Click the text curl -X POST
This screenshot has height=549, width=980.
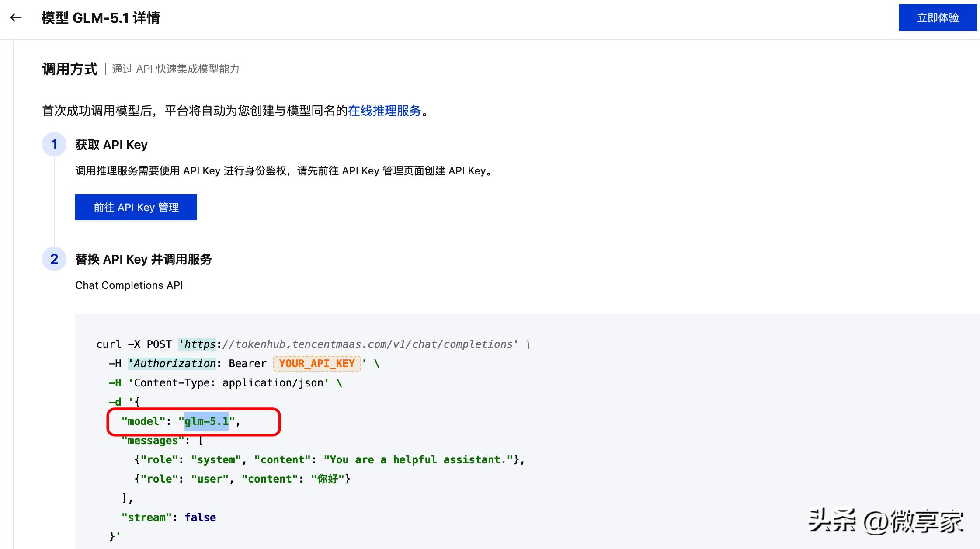coord(134,344)
